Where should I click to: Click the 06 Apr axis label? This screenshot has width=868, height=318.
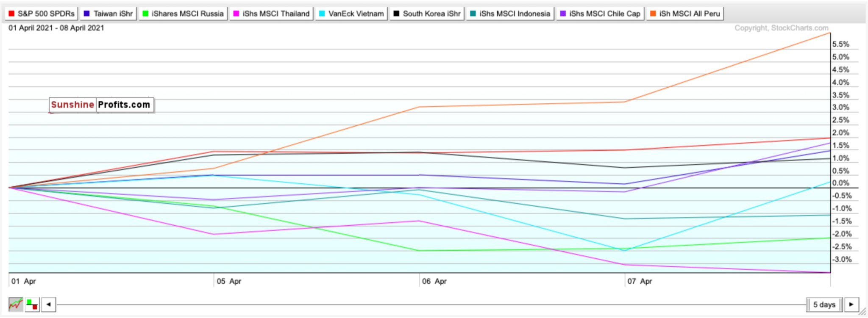click(x=434, y=281)
